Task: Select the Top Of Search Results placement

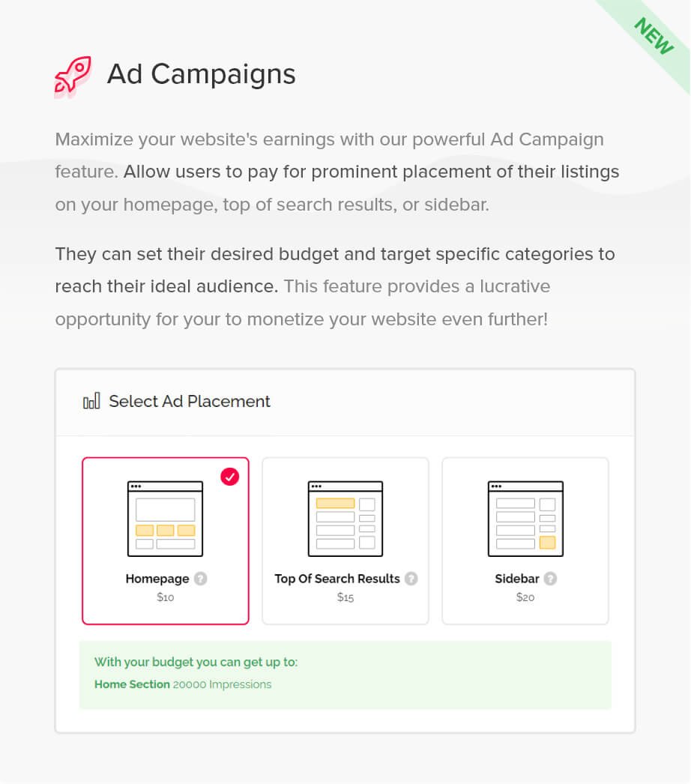Action: [345, 540]
